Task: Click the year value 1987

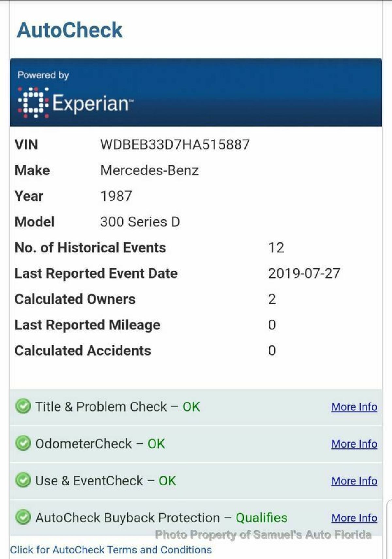Action: [116, 196]
